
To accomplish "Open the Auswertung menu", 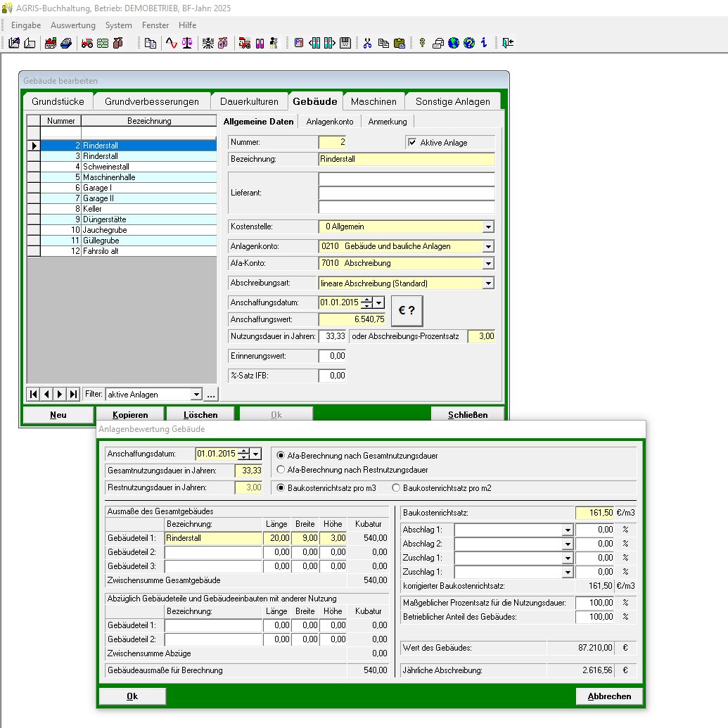I will point(72,25).
